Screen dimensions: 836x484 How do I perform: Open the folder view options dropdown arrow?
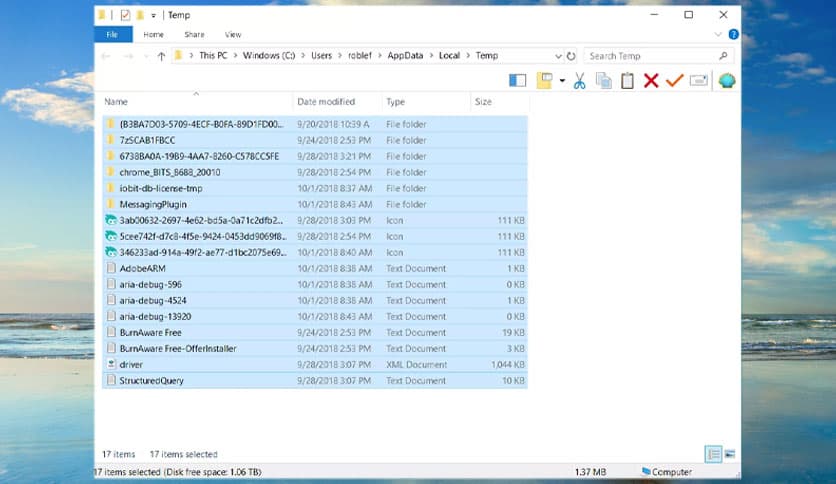pos(562,81)
